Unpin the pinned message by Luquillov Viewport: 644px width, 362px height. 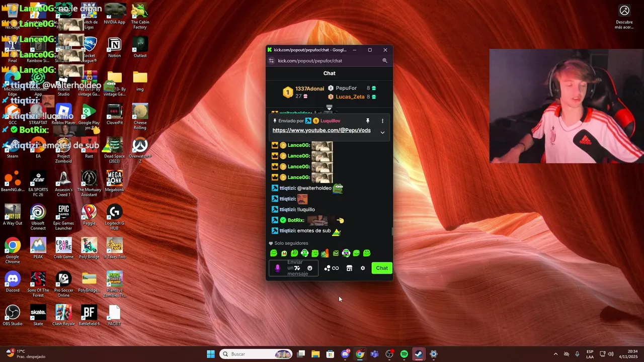coord(368,121)
